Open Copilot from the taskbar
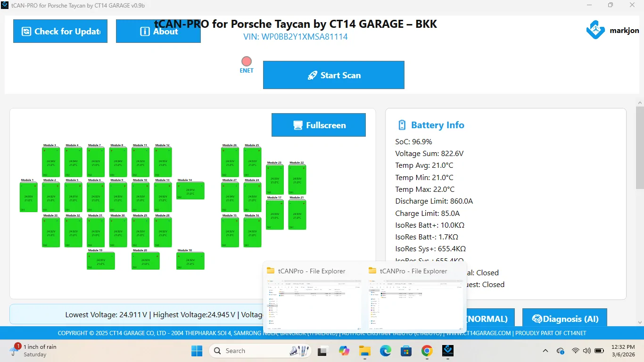Screen dimensions: 644x362 pos(344,351)
